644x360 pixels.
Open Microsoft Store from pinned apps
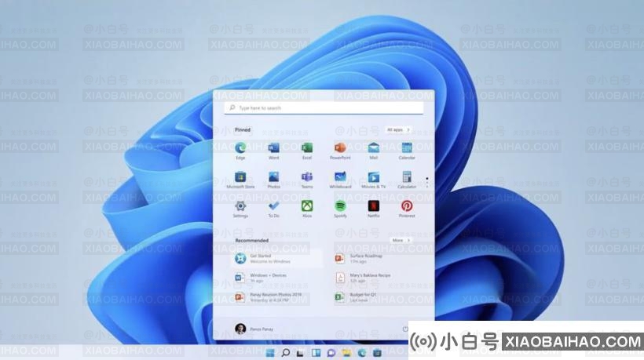click(x=240, y=180)
